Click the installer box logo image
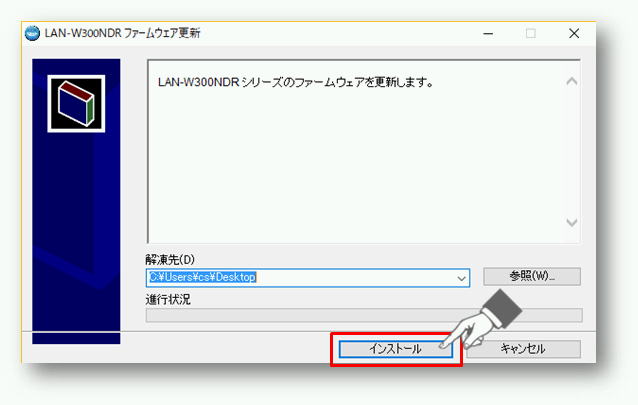 [76, 103]
